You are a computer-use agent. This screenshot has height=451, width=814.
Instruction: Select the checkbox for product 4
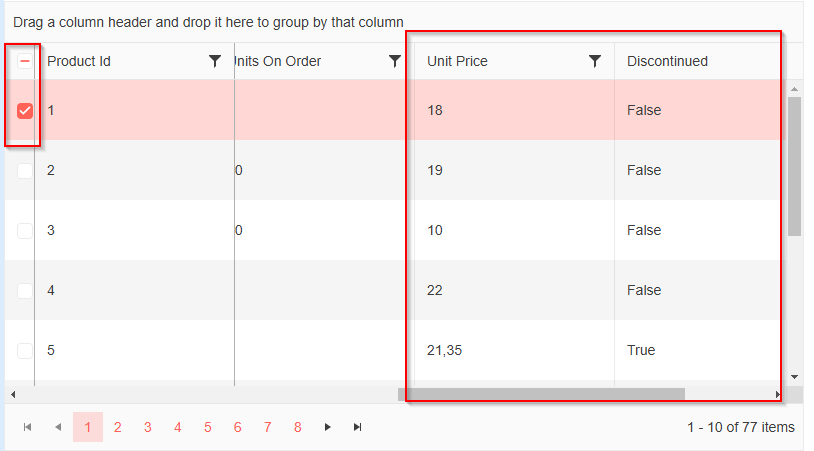(x=25, y=290)
